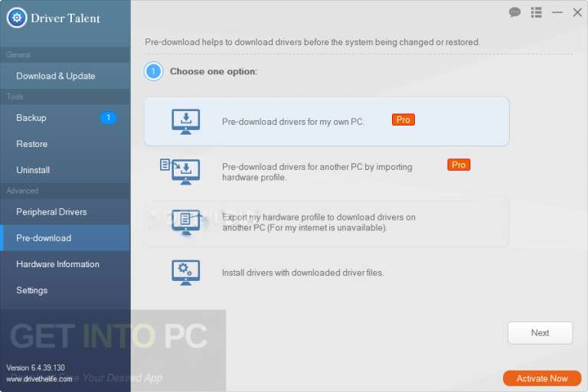The image size is (588, 392).
Task: Click the monitor download icon for own PC
Action: click(185, 122)
